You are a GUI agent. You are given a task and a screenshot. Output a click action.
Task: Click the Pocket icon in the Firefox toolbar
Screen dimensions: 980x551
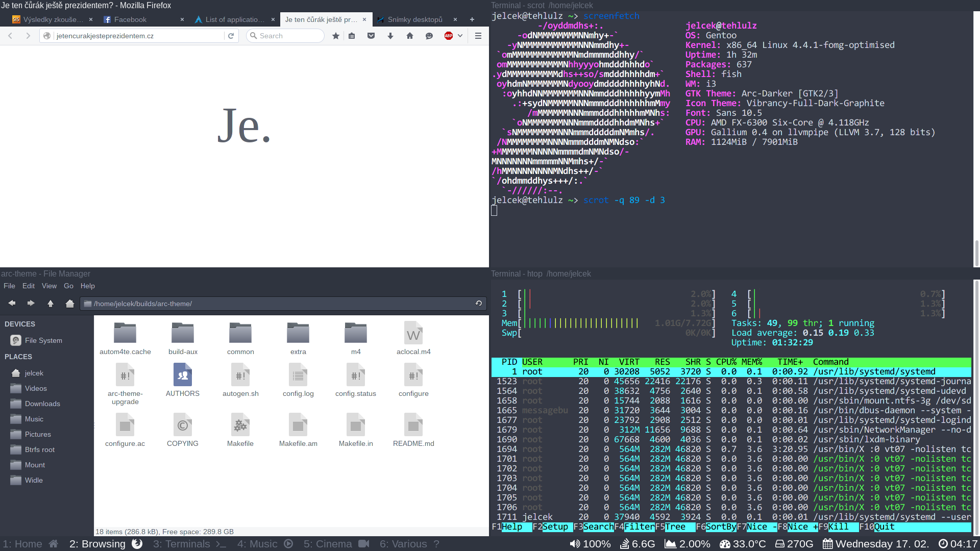pyautogui.click(x=371, y=36)
